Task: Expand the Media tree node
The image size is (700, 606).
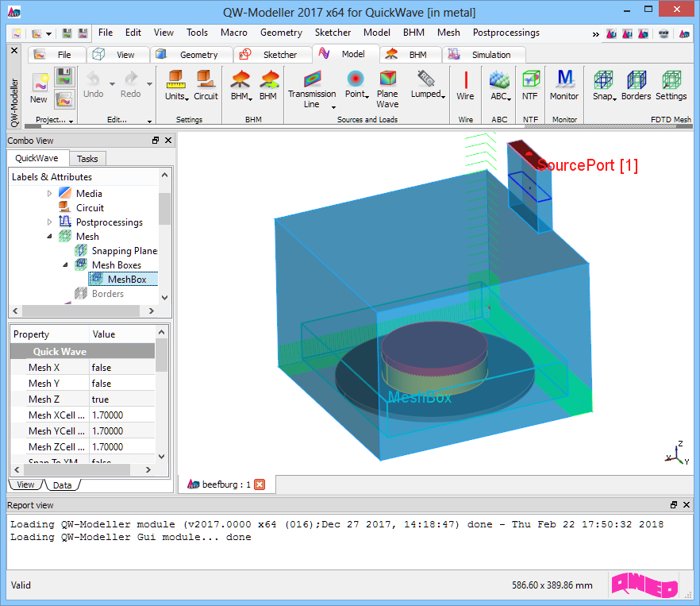Action: point(49,194)
